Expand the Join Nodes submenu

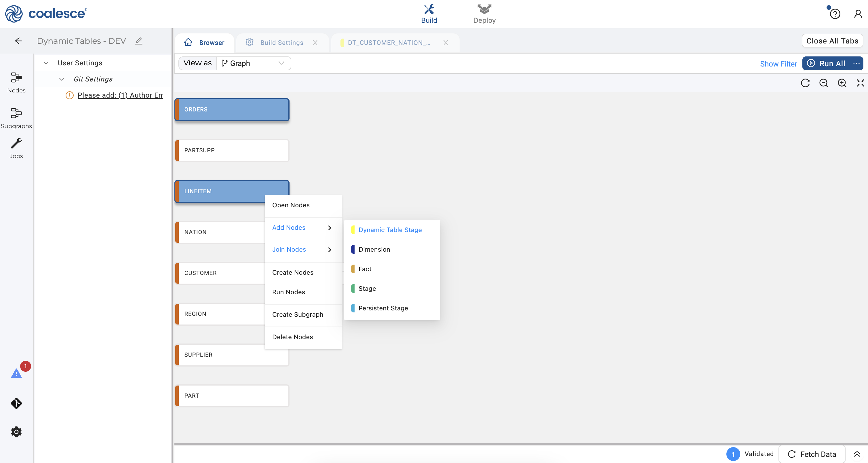click(x=302, y=250)
